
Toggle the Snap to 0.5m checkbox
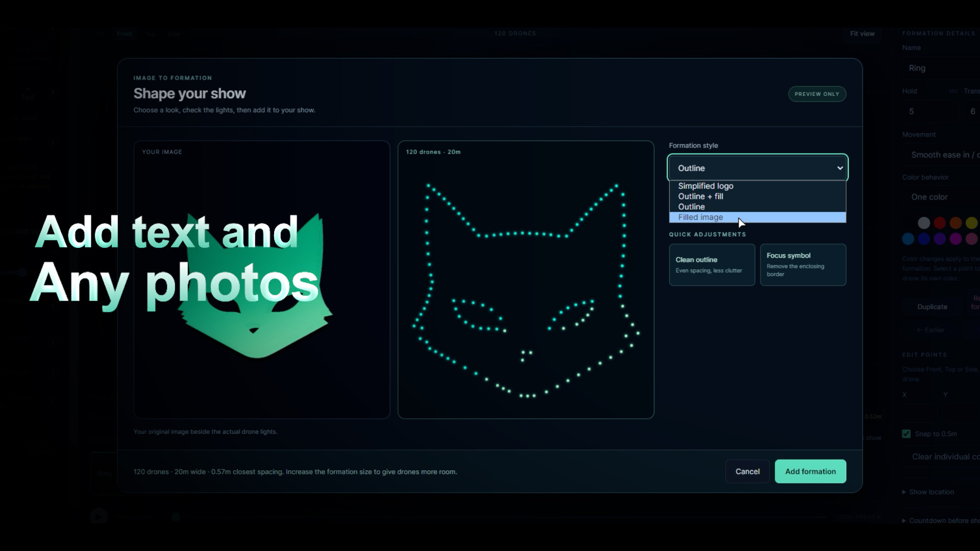[906, 434]
